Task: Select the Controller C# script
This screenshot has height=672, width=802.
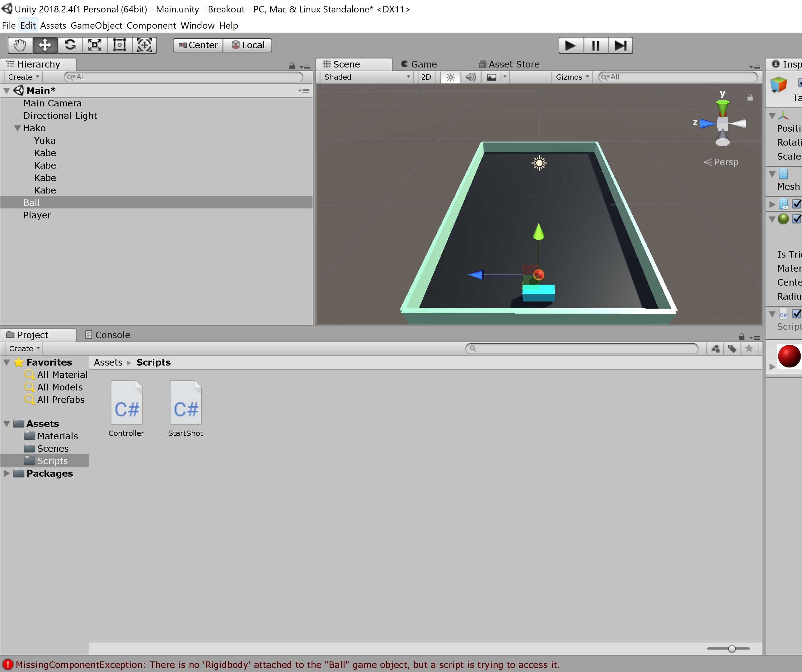Action: [x=126, y=408]
